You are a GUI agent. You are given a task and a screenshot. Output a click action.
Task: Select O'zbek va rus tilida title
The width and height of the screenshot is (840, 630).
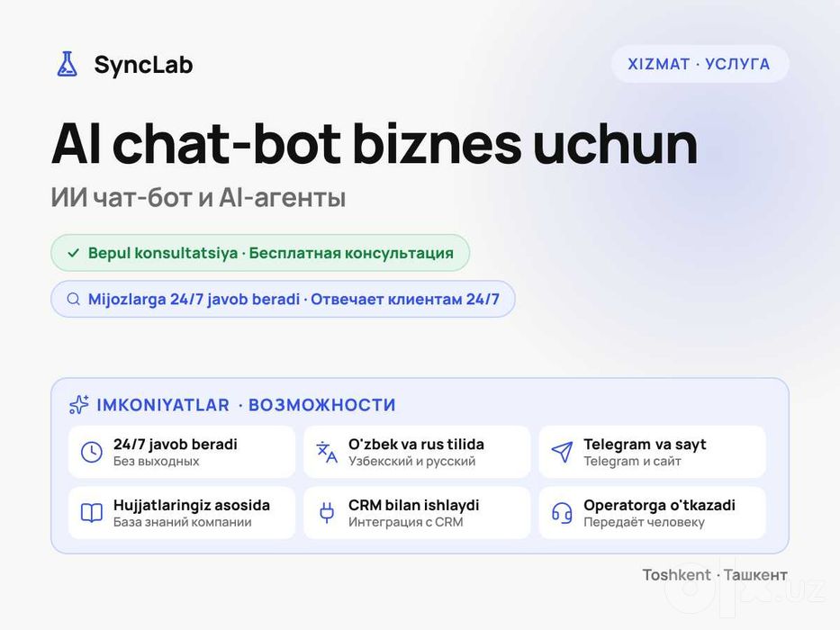tap(416, 444)
